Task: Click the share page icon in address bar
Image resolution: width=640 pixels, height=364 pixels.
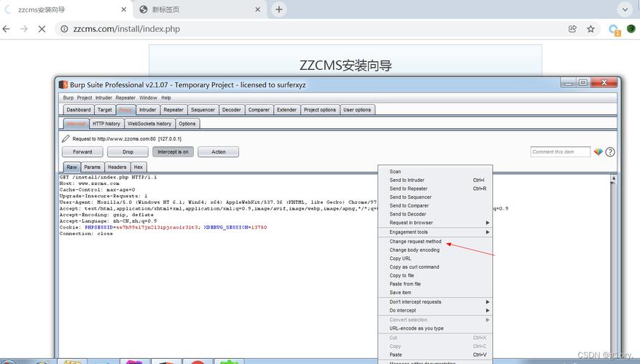Action: (x=572, y=29)
